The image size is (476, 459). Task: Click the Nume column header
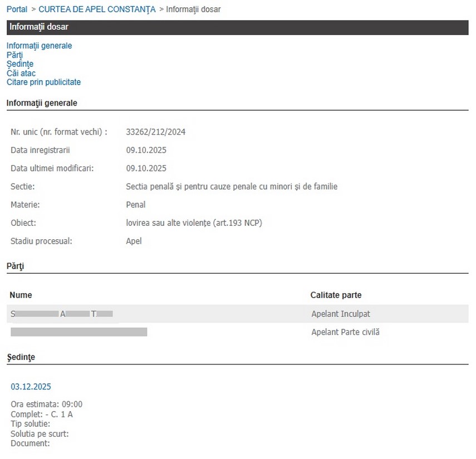(x=21, y=295)
